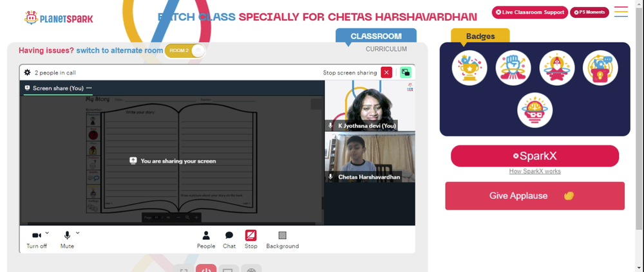Open call settings gear icon
644x272 pixels.
(x=27, y=73)
